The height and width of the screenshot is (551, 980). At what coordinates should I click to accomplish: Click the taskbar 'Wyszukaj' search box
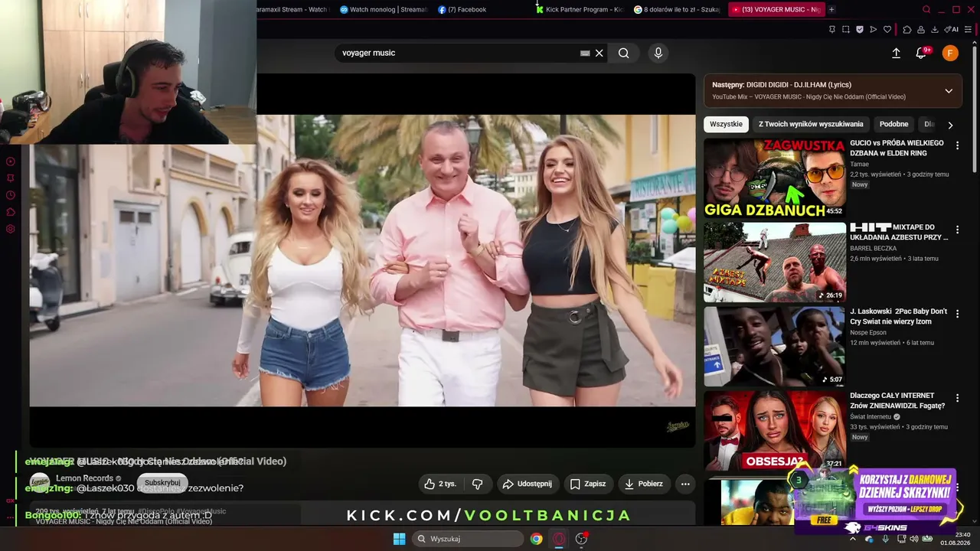(x=469, y=539)
